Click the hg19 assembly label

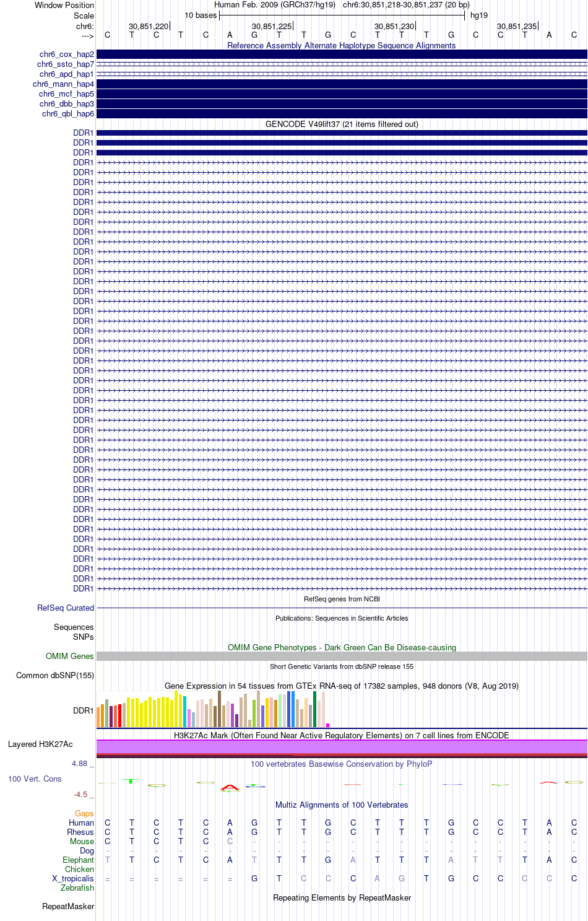tap(479, 15)
